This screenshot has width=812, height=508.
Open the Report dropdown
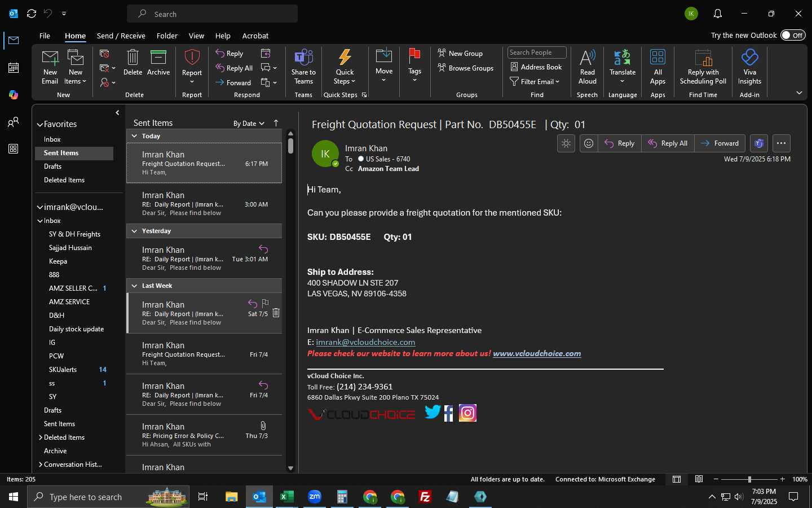[x=192, y=67]
